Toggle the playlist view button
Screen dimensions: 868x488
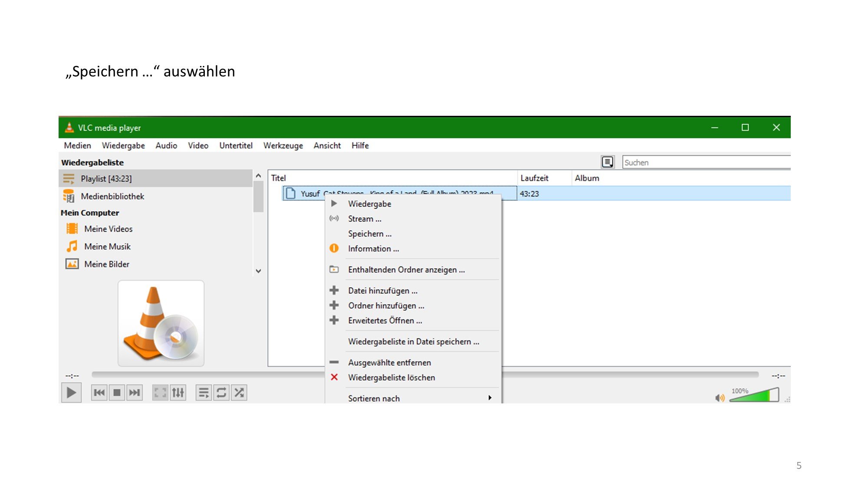pyautogui.click(x=203, y=393)
